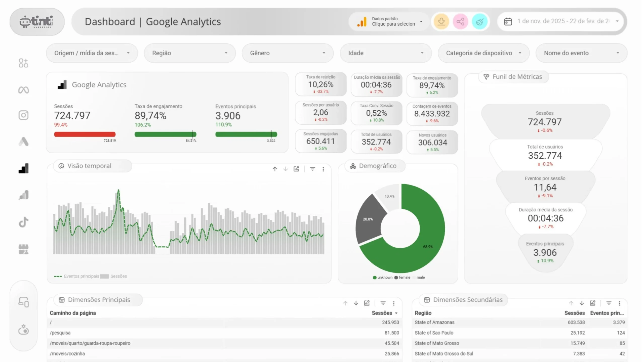Click Eventos prin... column header

point(607,313)
